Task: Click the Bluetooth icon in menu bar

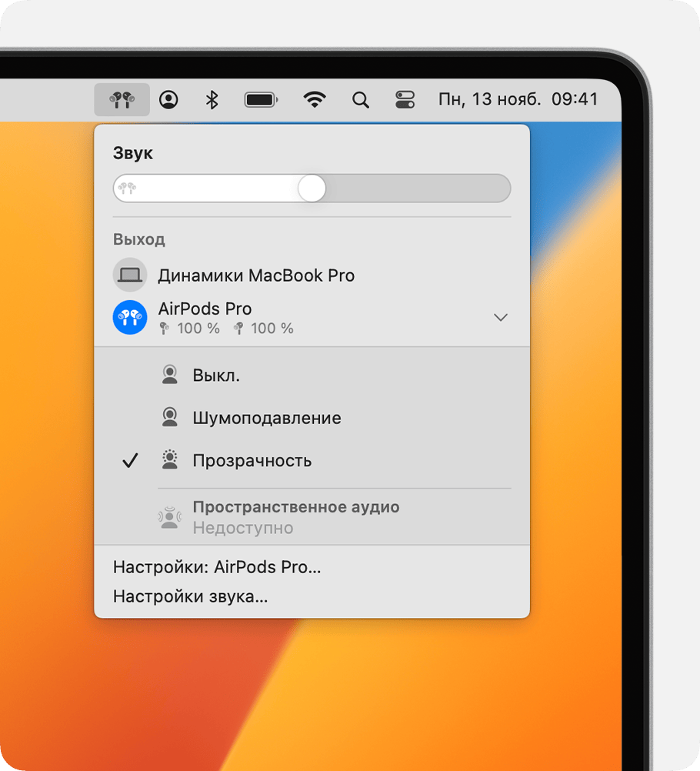Action: [212, 99]
